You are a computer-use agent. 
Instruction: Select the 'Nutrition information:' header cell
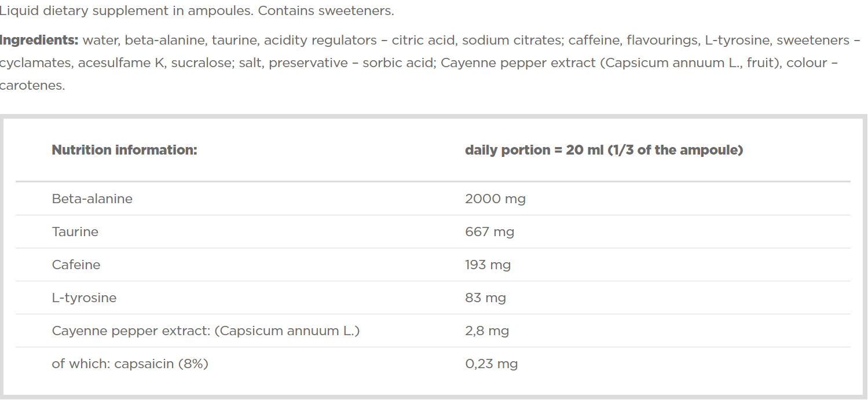[124, 150]
